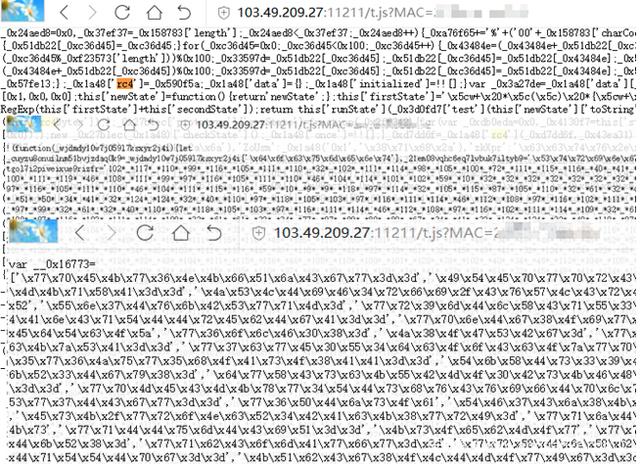Open the home page from the topmost browser bar
This screenshot has width=640, height=464.
154,13
